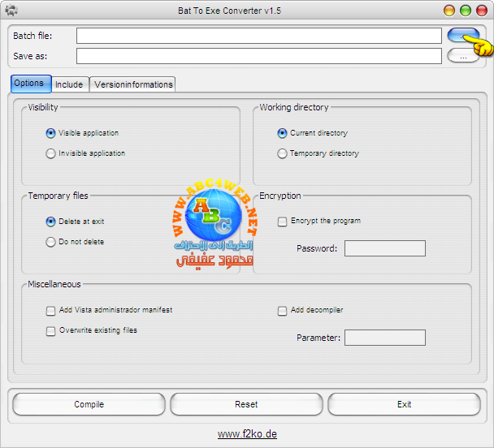494x448 pixels.
Task: Choose the Temporary directory option
Action: pyautogui.click(x=283, y=153)
